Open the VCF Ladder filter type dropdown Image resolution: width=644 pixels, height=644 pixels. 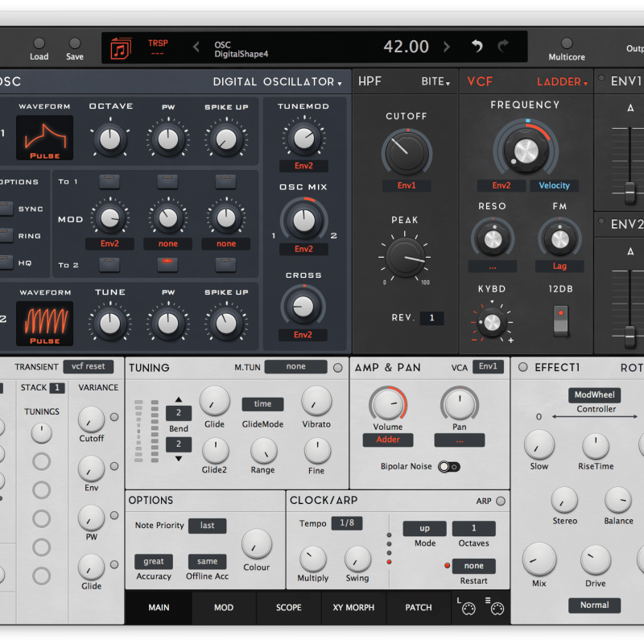(x=562, y=82)
